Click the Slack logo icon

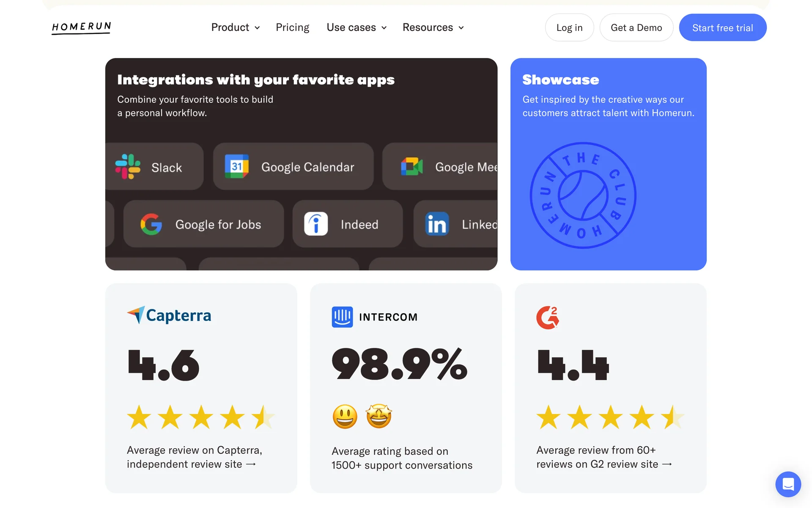tap(128, 167)
